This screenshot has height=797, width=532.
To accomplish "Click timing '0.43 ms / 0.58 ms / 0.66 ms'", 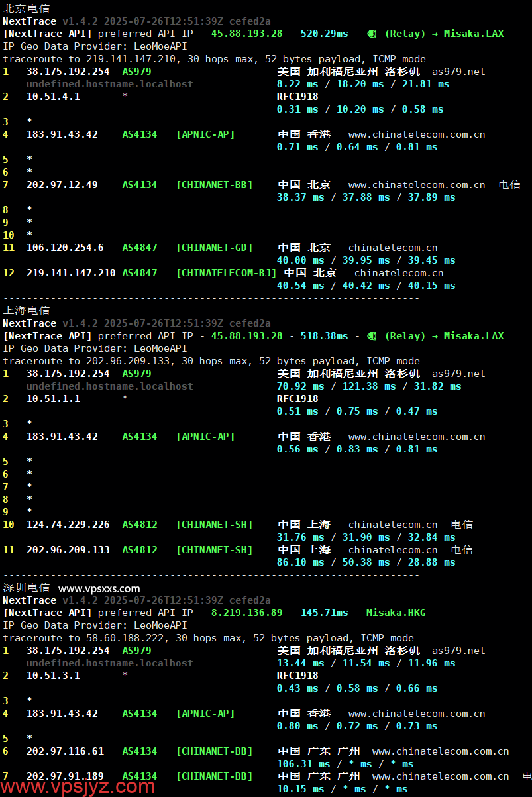I will click(x=357, y=688).
